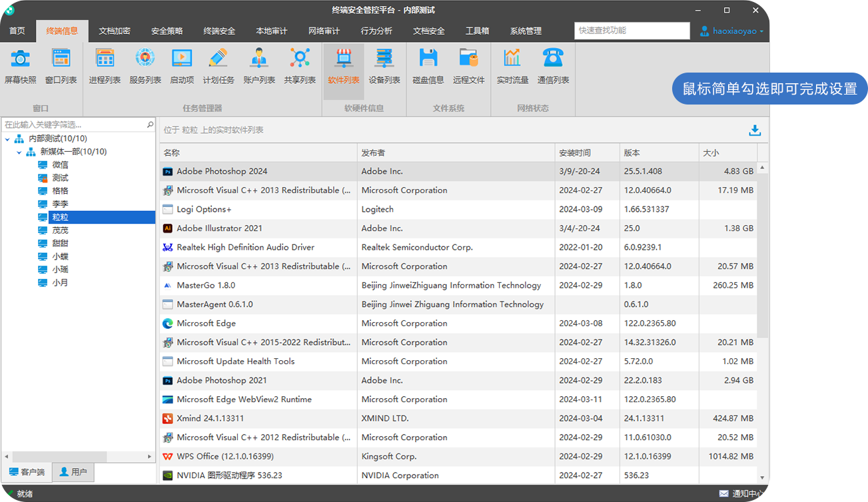Click the Adobe Illustrator 2021 row icon
This screenshot has height=502, width=868.
(168, 228)
